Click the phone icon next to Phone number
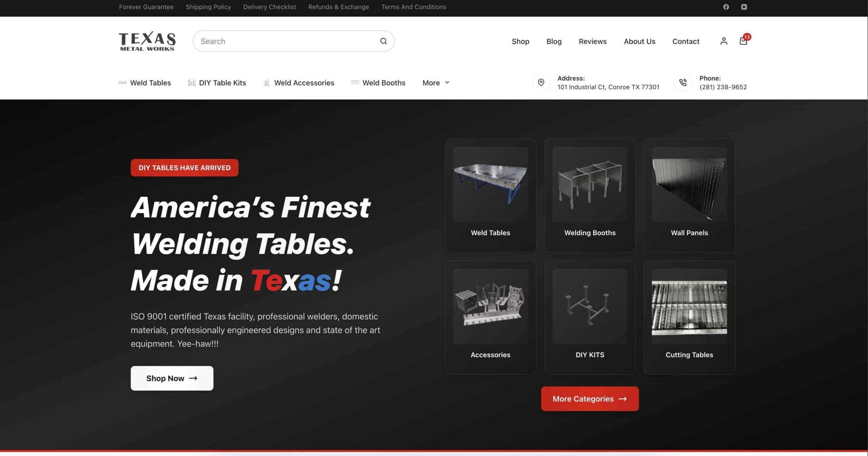 click(x=683, y=83)
